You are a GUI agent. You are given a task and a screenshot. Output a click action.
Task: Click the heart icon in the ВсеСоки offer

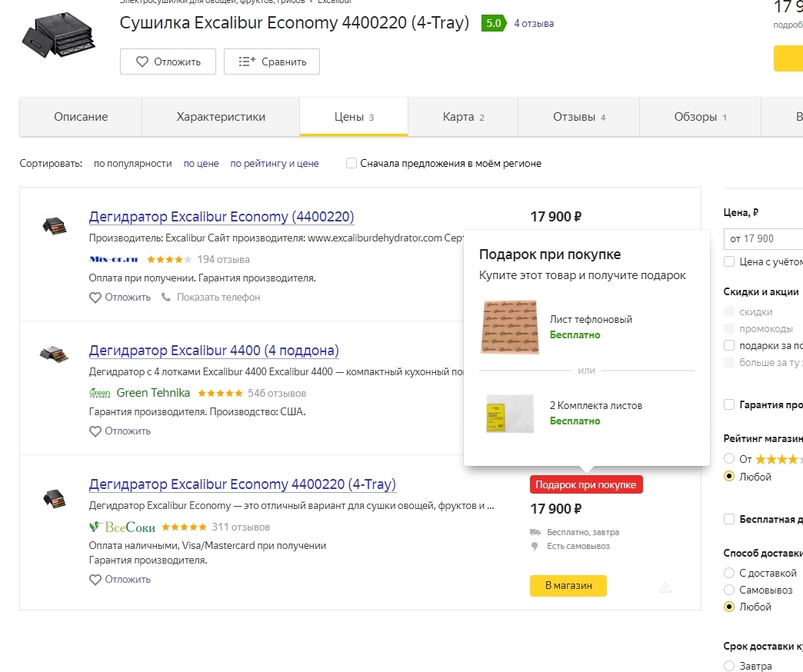click(x=95, y=580)
